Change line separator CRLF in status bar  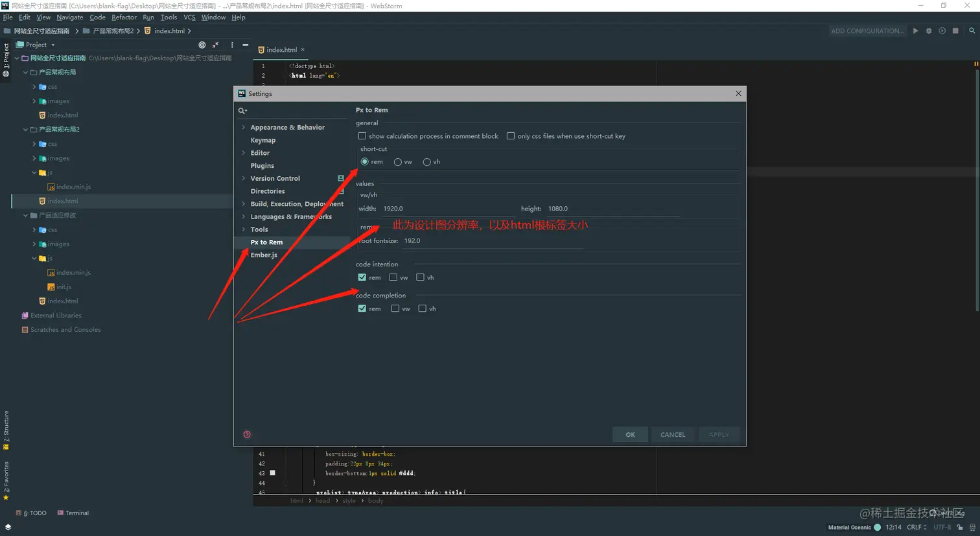[x=916, y=527]
